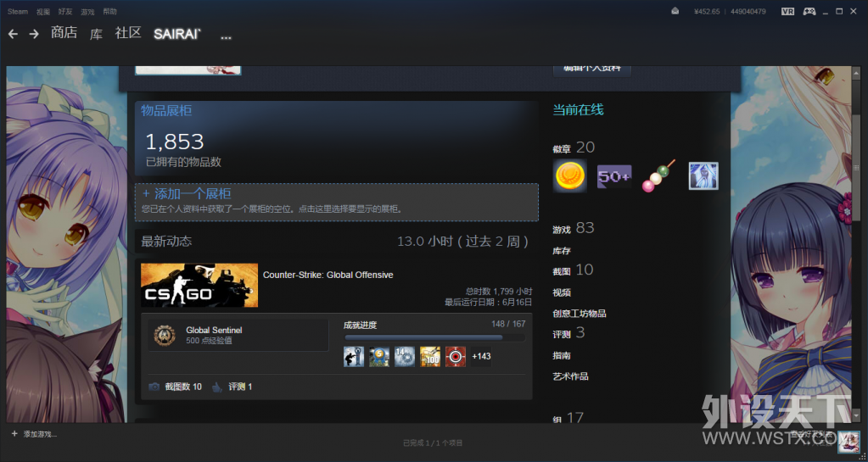Go back with the left arrow

(13, 34)
